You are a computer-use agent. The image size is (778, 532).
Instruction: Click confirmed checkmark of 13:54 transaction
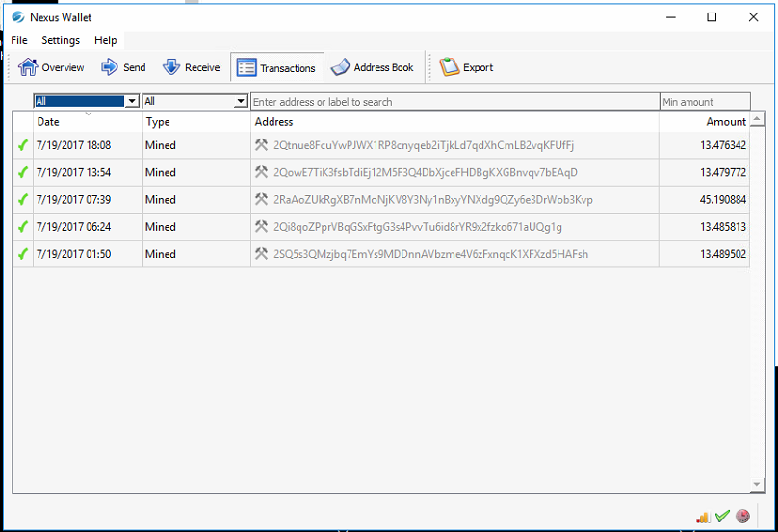[23, 172]
